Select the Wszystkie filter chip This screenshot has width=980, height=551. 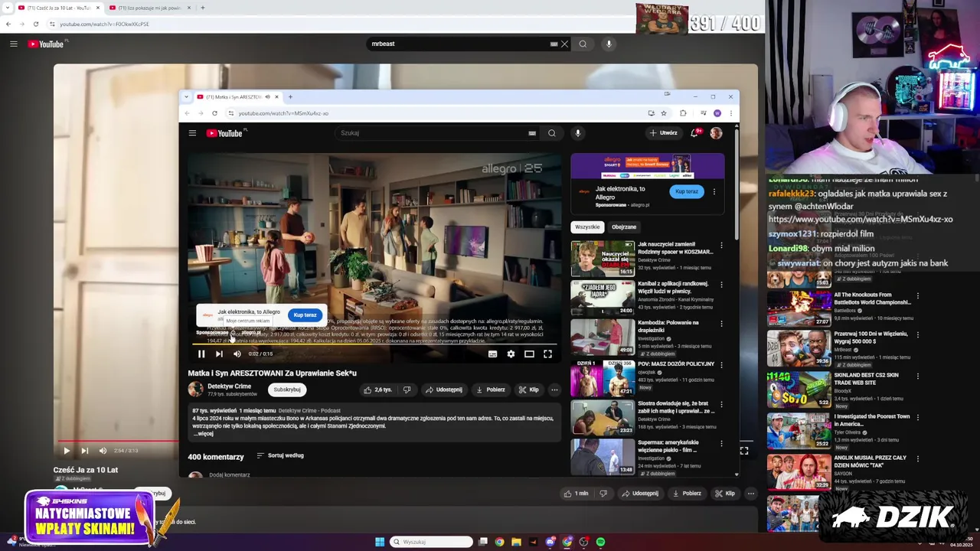click(587, 227)
